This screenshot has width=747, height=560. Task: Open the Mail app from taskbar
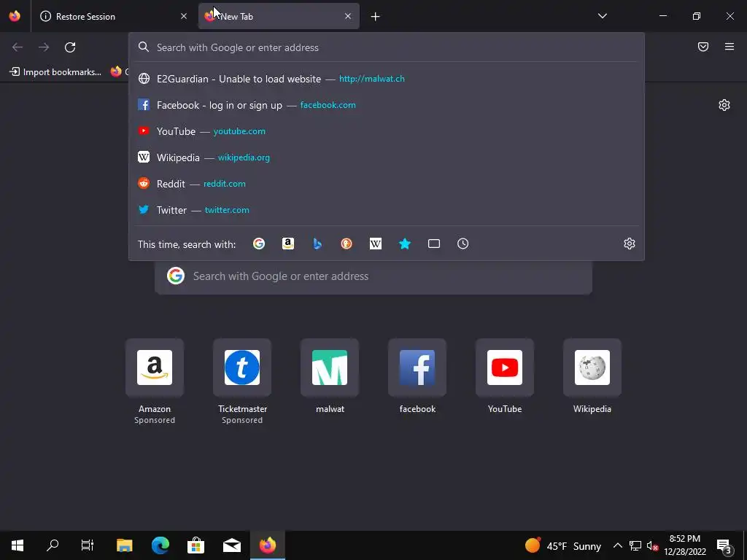tap(231, 545)
